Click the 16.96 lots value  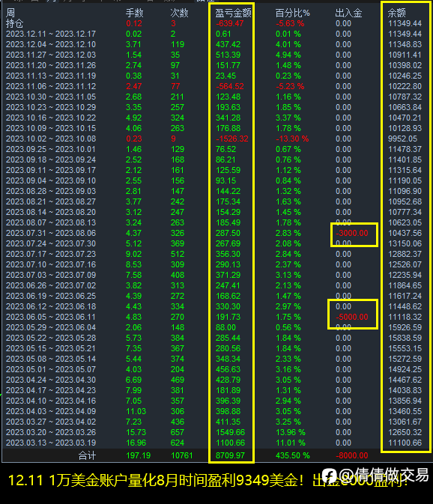(136, 443)
